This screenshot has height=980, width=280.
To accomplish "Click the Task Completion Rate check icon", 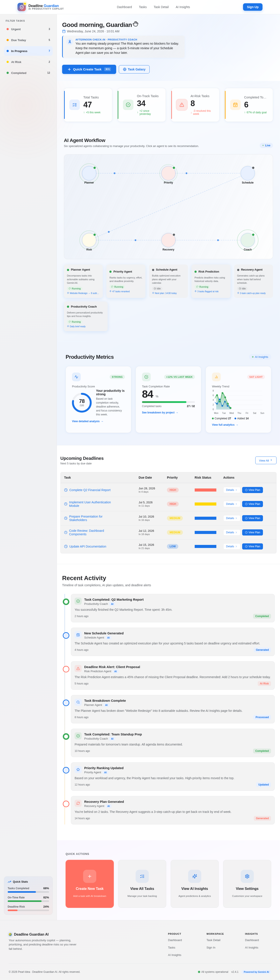I will click(147, 377).
